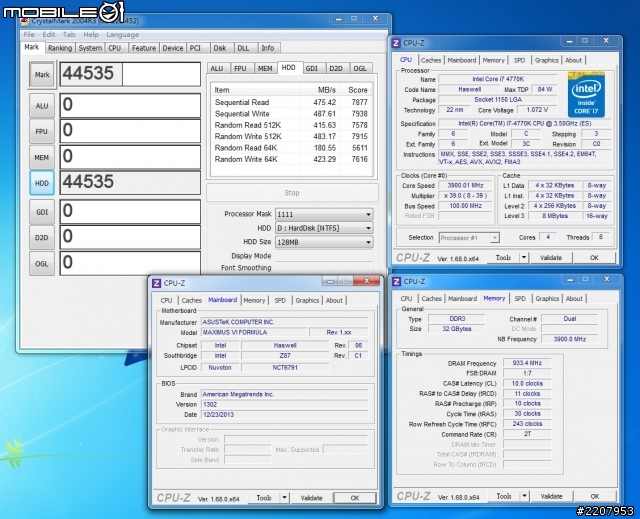Open About tab in CPU-Z CPU window

click(x=573, y=60)
